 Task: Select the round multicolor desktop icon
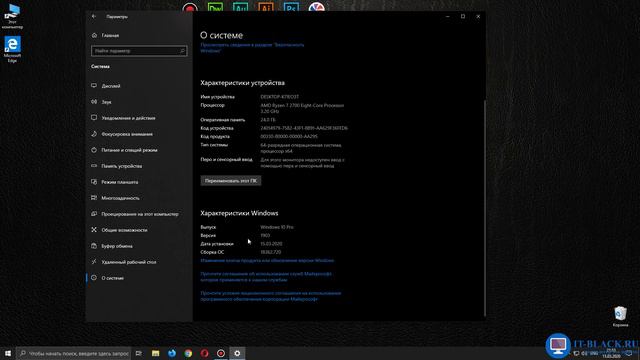coord(316,7)
